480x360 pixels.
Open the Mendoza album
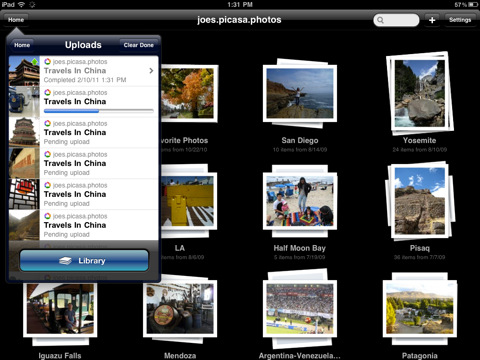pyautogui.click(x=180, y=309)
